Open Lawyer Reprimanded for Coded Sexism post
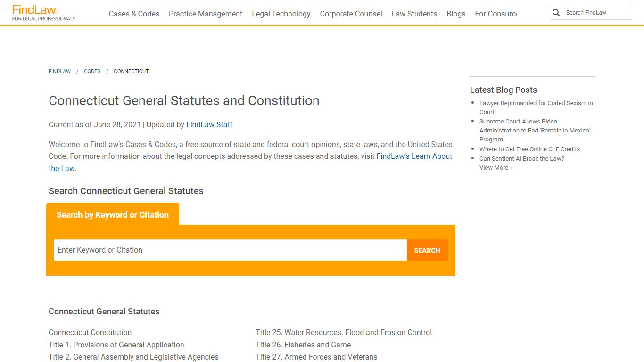Image resolution: width=644 pixels, height=362 pixels. [536, 107]
